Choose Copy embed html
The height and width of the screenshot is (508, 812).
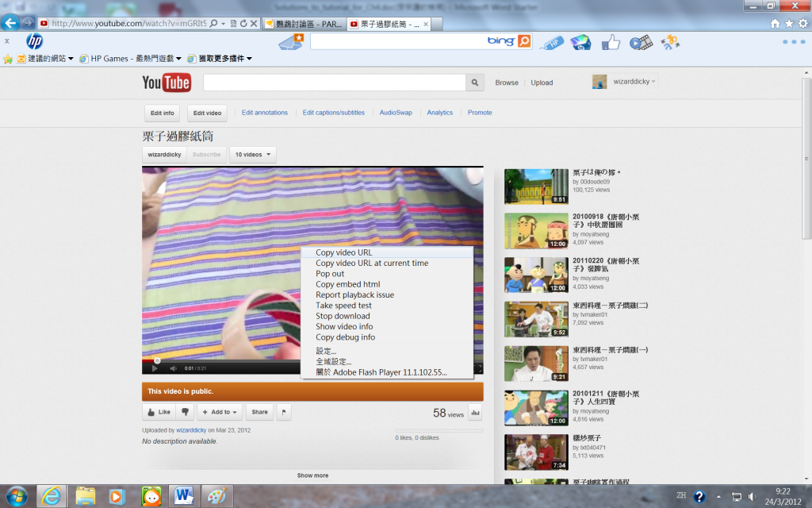coord(387,284)
